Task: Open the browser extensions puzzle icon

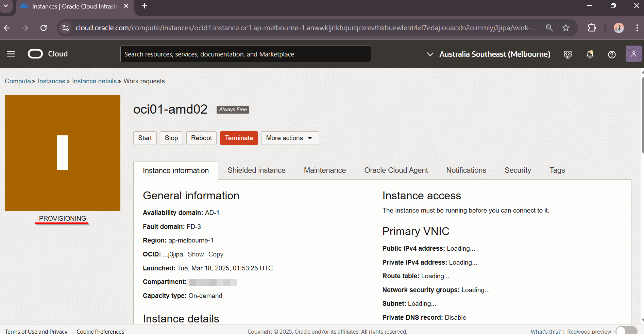Action: pyautogui.click(x=592, y=28)
